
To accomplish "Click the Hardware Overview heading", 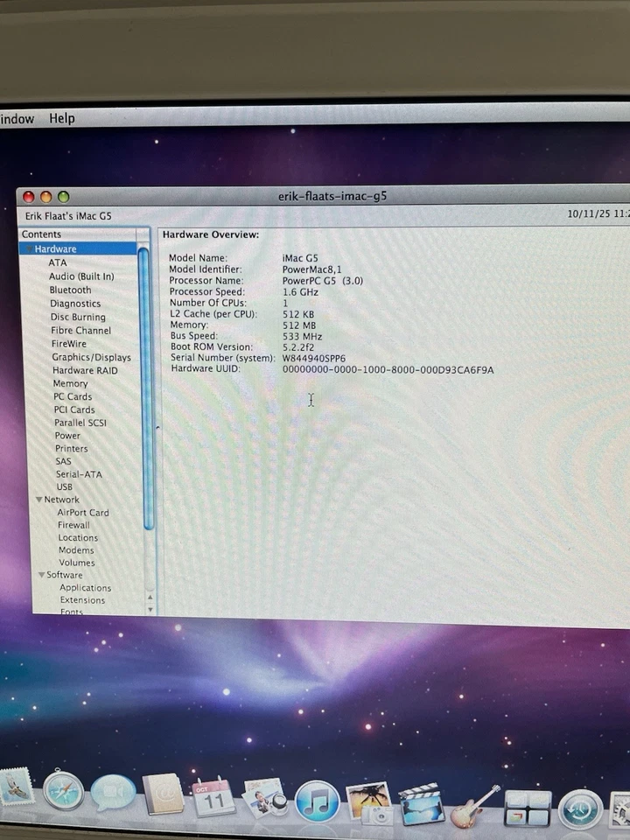I will pyautogui.click(x=211, y=234).
